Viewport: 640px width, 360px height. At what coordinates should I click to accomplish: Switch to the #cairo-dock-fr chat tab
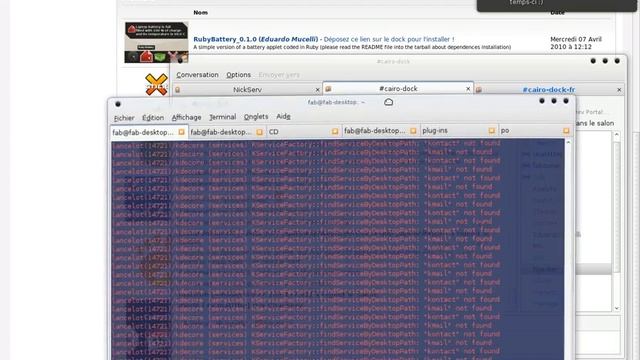tap(549, 89)
